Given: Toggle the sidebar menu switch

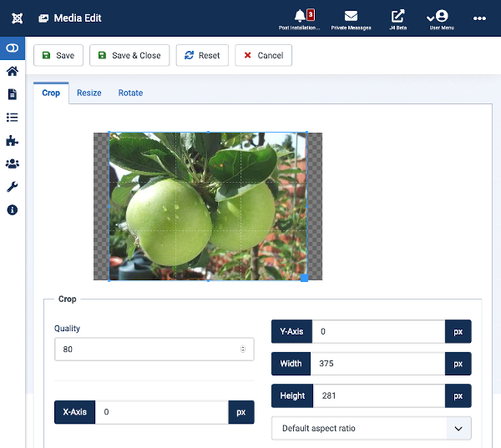Looking at the screenshot, I should click(13, 48).
